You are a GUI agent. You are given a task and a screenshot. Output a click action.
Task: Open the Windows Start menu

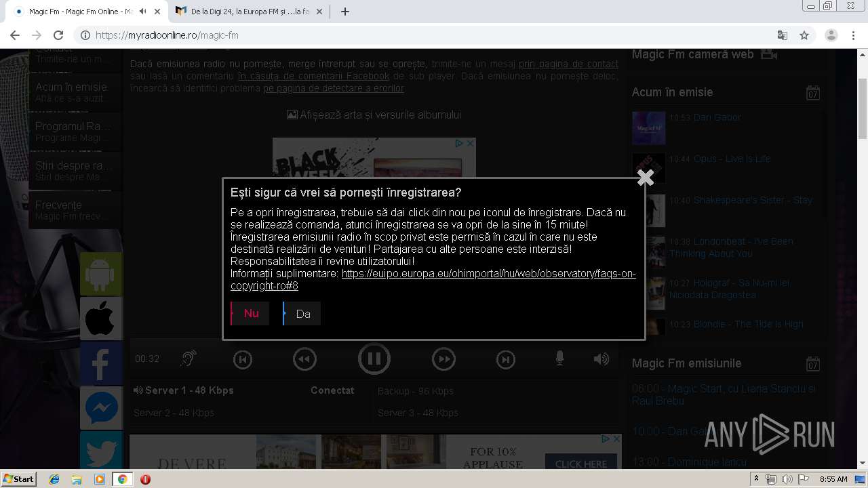tap(19, 479)
